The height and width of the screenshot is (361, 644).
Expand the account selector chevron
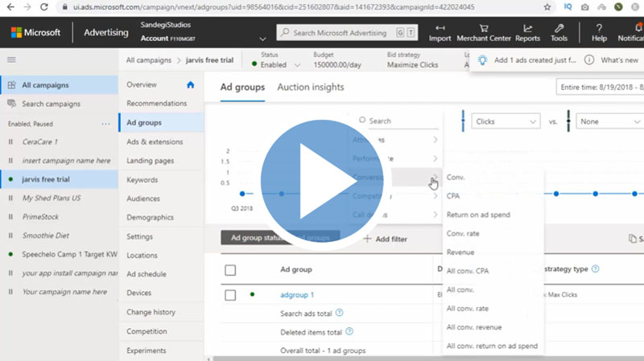[262, 39]
